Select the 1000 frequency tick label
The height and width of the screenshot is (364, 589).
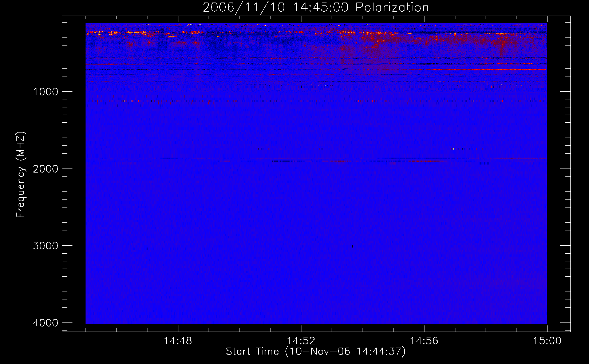(46, 92)
